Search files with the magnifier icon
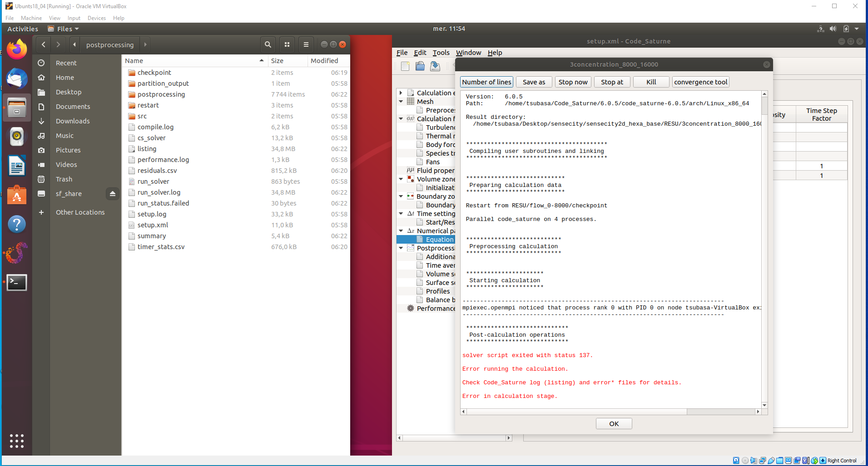 click(x=268, y=44)
